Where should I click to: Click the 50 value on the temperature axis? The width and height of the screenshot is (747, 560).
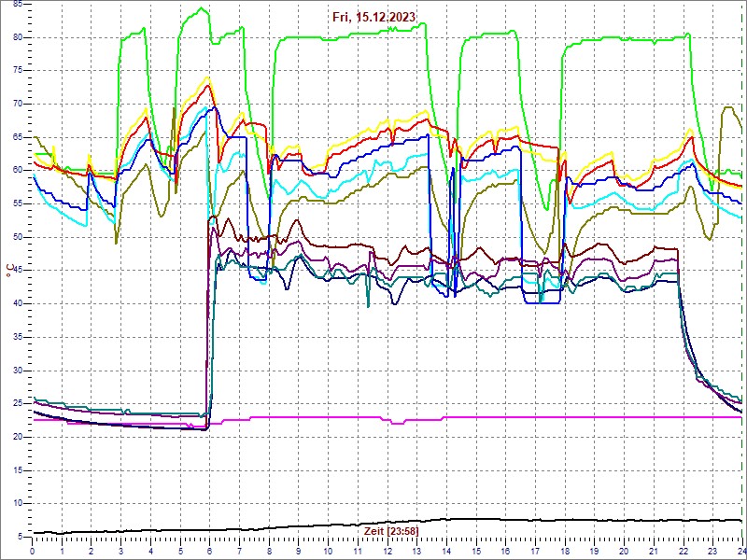[18, 237]
